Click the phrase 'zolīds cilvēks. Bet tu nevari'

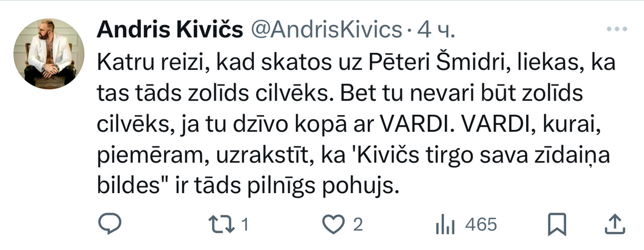pos(299,94)
